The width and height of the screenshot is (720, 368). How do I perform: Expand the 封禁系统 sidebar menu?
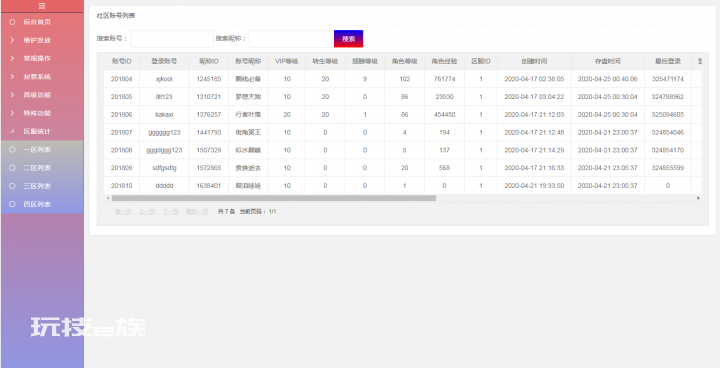pos(42,77)
